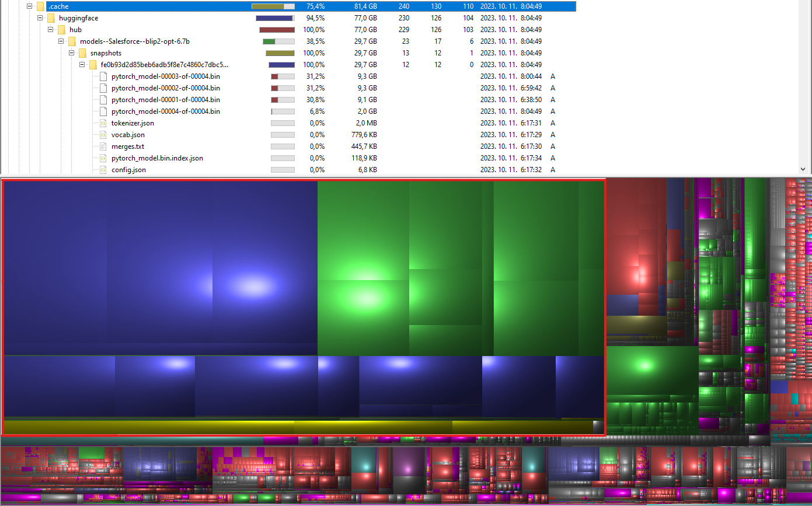
Task: Click the 75,4% usage bar of .cache
Action: (x=273, y=6)
